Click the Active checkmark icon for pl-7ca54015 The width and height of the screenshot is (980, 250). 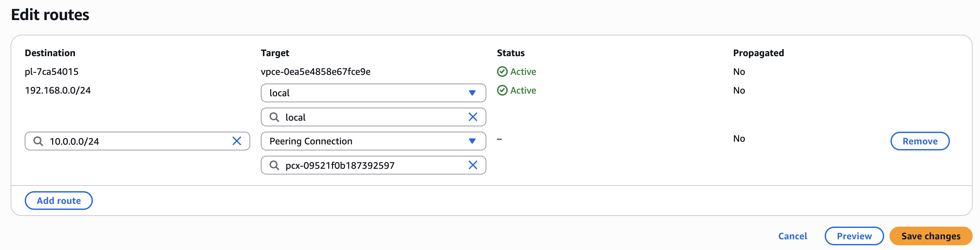click(x=502, y=72)
